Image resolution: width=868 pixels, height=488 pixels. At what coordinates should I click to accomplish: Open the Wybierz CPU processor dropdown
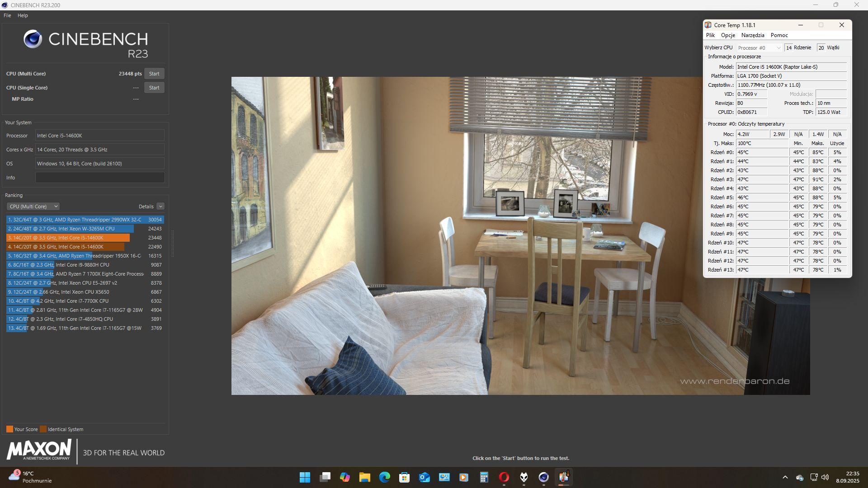click(x=759, y=48)
